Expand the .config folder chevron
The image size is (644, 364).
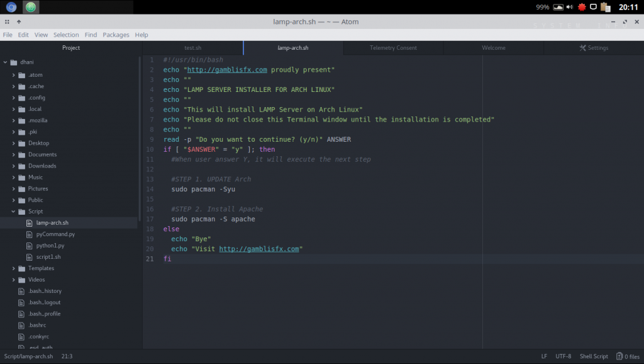pyautogui.click(x=13, y=98)
